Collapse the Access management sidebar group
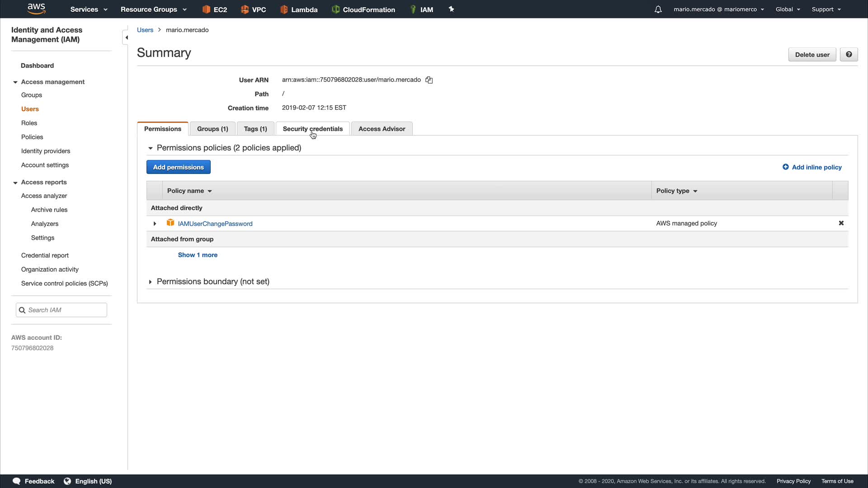 (15, 82)
